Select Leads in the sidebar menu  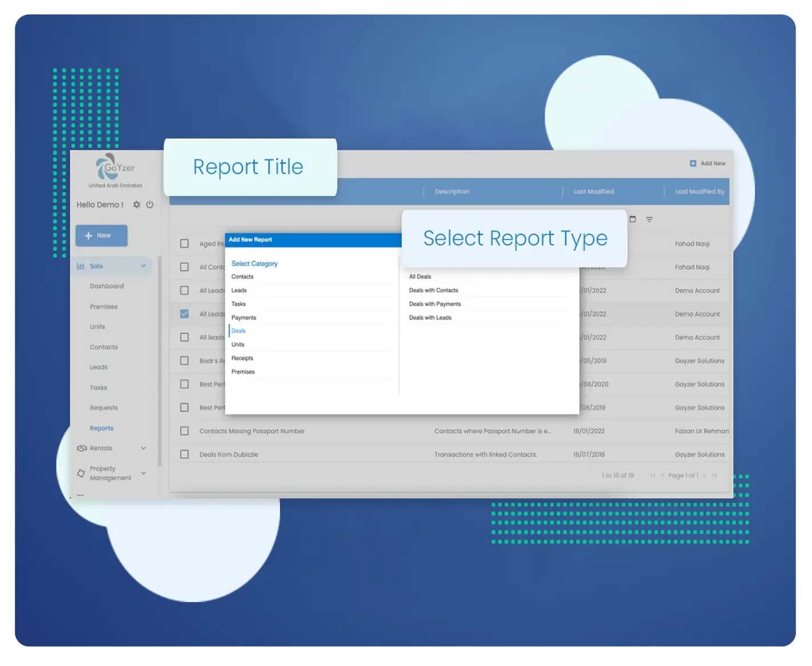tap(99, 367)
